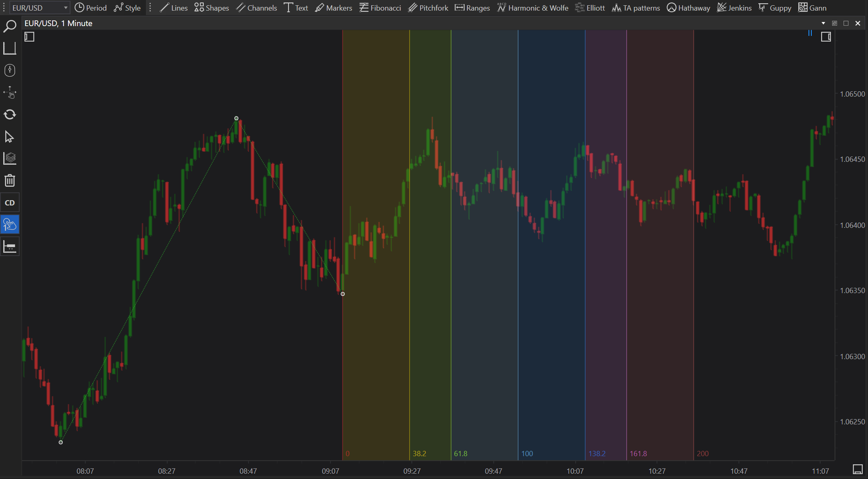
Task: Select the arrow pointer tool
Action: tap(9, 137)
